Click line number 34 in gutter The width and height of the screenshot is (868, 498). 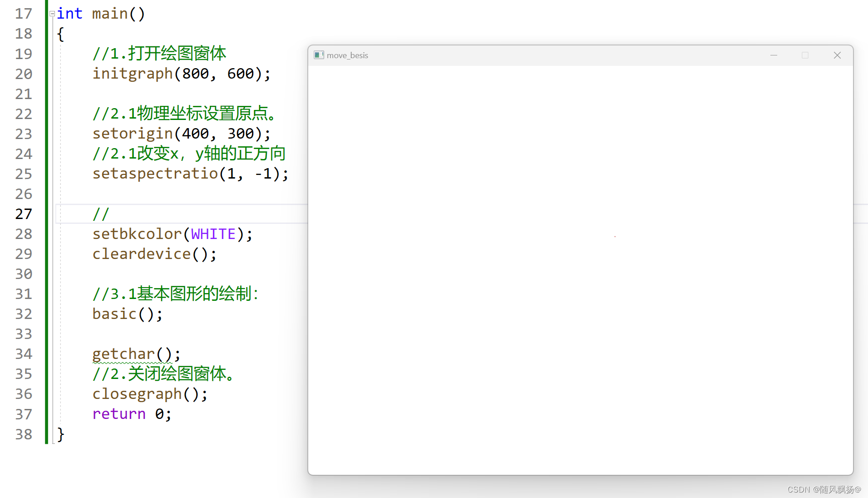(x=24, y=354)
